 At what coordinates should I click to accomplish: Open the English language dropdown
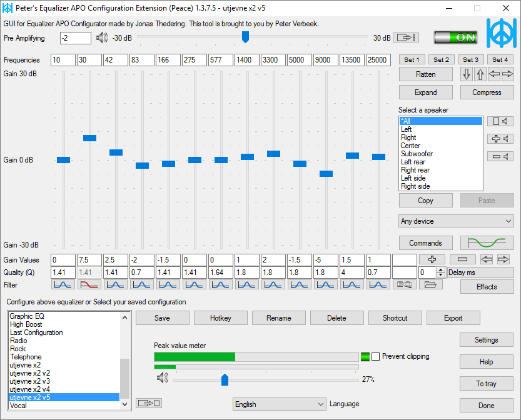coord(279,404)
